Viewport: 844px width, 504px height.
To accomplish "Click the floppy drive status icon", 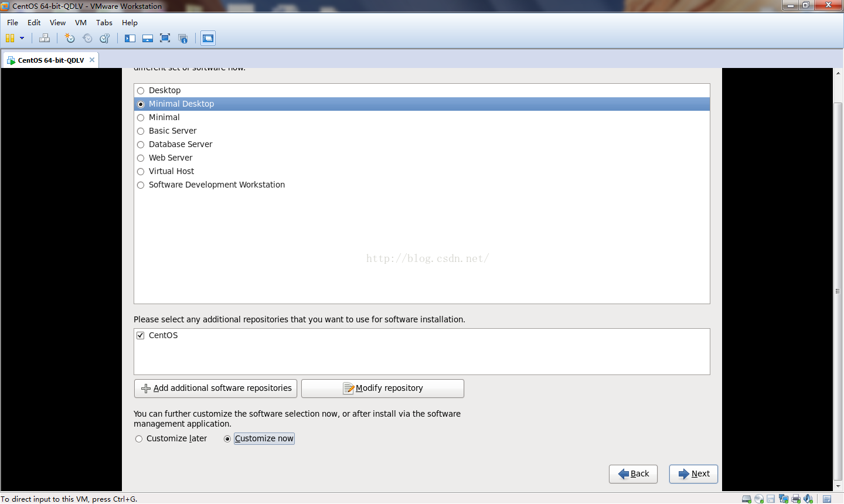I will pos(771,499).
